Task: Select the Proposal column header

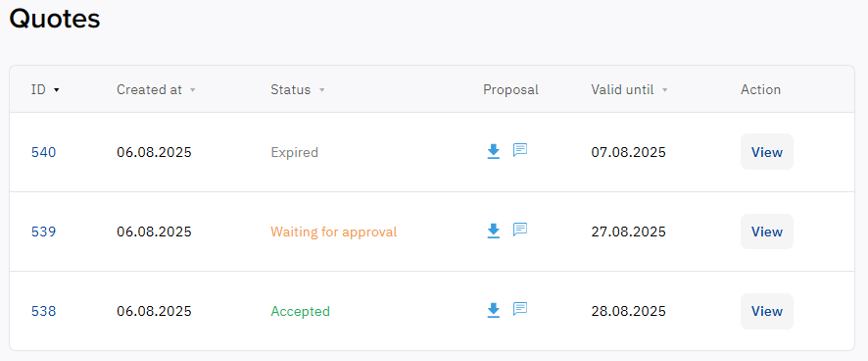Action: coord(511,90)
